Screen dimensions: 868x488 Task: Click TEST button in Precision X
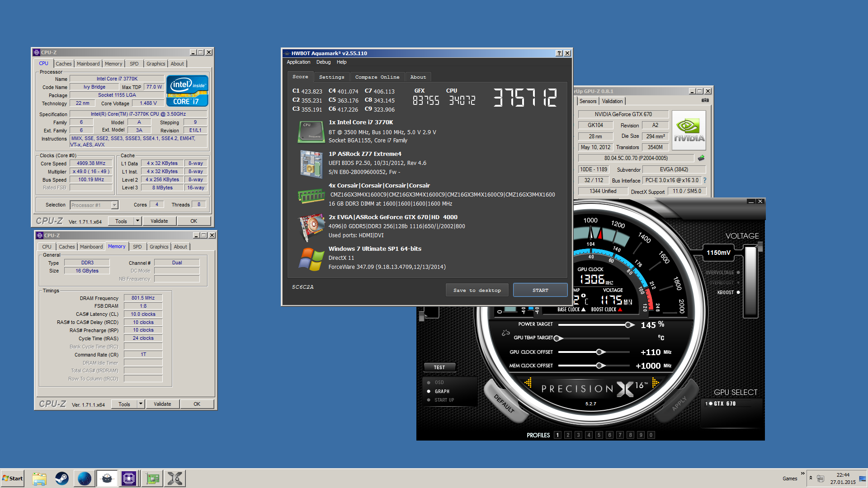pyautogui.click(x=439, y=368)
